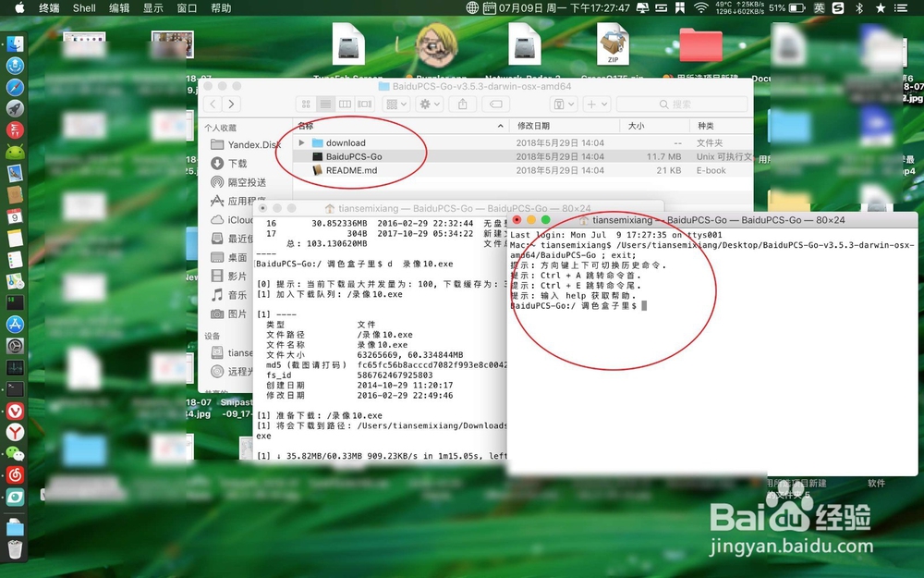
Task: Click the ZIP archive on desktop
Action: click(x=613, y=44)
